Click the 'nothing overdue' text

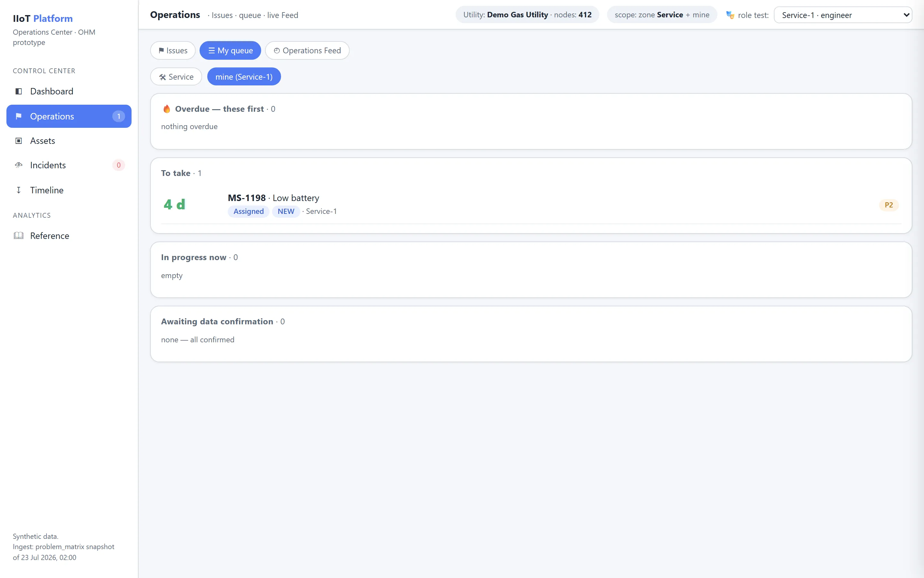(x=189, y=127)
